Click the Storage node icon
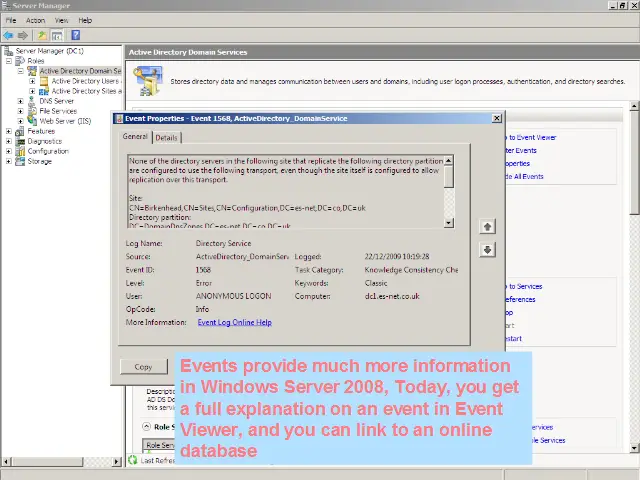The width and height of the screenshot is (640, 480). point(20,161)
